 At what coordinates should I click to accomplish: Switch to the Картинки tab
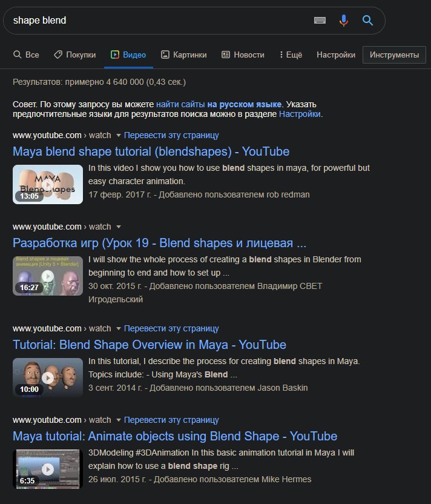pos(183,55)
